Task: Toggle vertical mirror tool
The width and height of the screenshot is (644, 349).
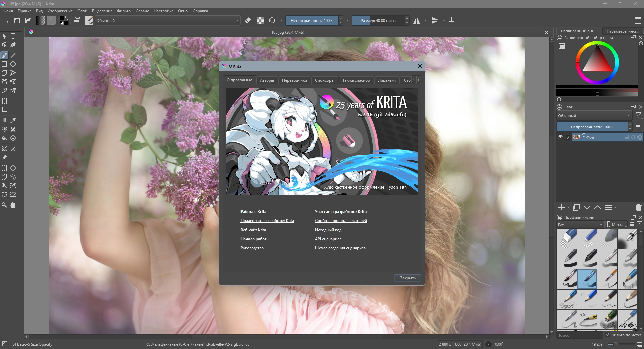Action: [x=435, y=20]
